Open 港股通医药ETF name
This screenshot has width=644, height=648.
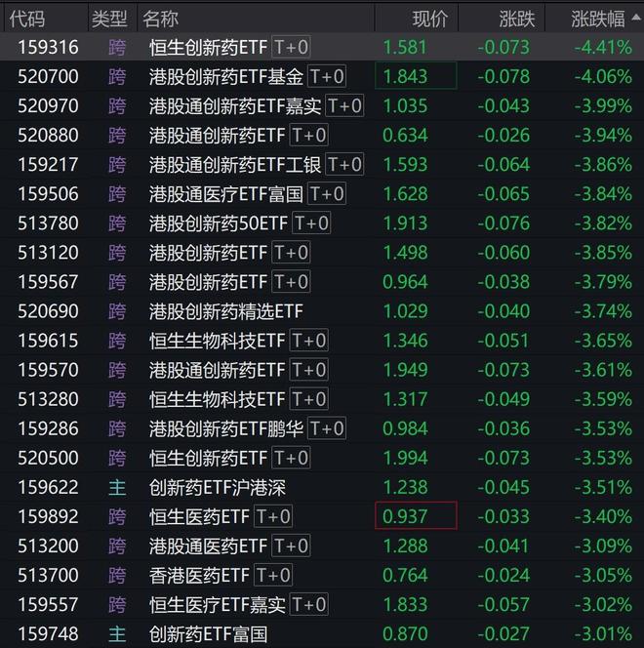click(x=208, y=546)
